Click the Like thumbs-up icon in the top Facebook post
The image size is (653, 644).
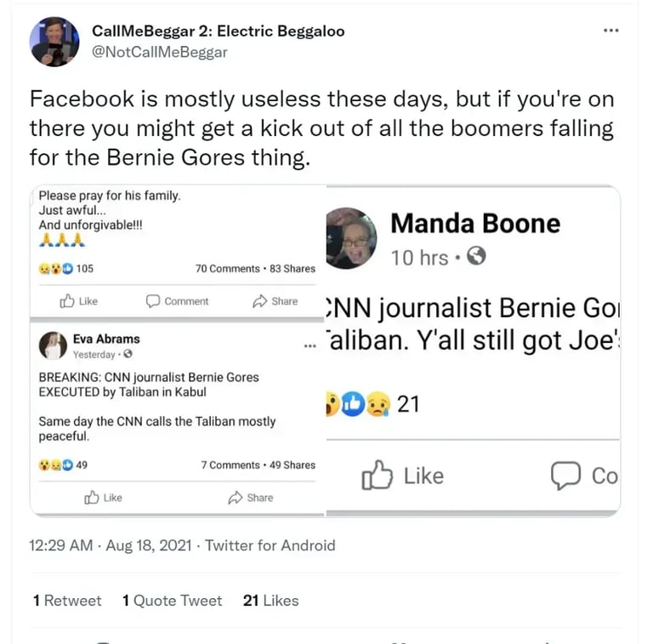click(x=67, y=301)
